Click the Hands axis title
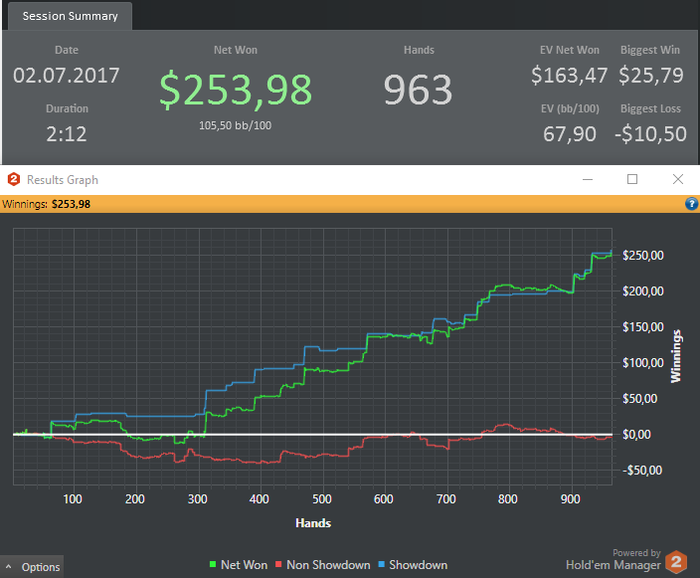The height and width of the screenshot is (578, 700). pyautogui.click(x=313, y=523)
